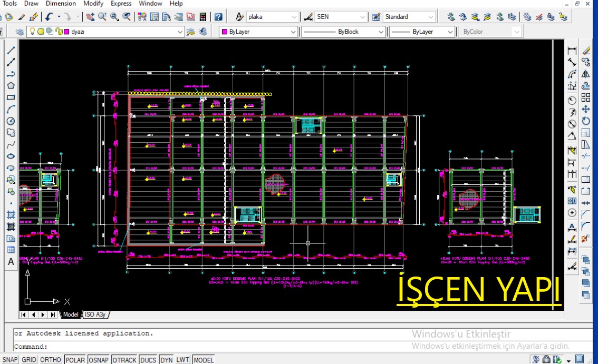Image resolution: width=598 pixels, height=364 pixels.
Task: Click the Erase tool icon
Action: tap(585, 51)
